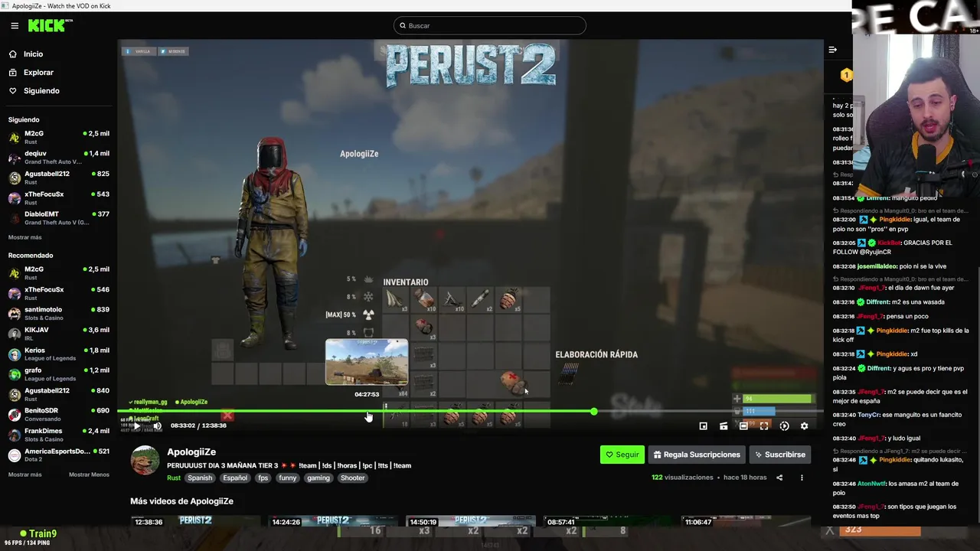
Task: Follow the channel with the Seguir button
Action: (x=622, y=455)
